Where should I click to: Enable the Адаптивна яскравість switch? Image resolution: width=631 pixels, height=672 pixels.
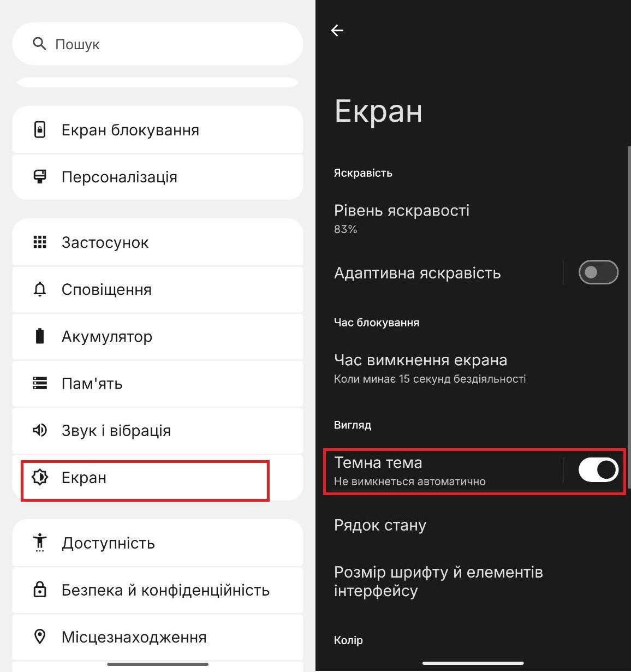(x=598, y=272)
